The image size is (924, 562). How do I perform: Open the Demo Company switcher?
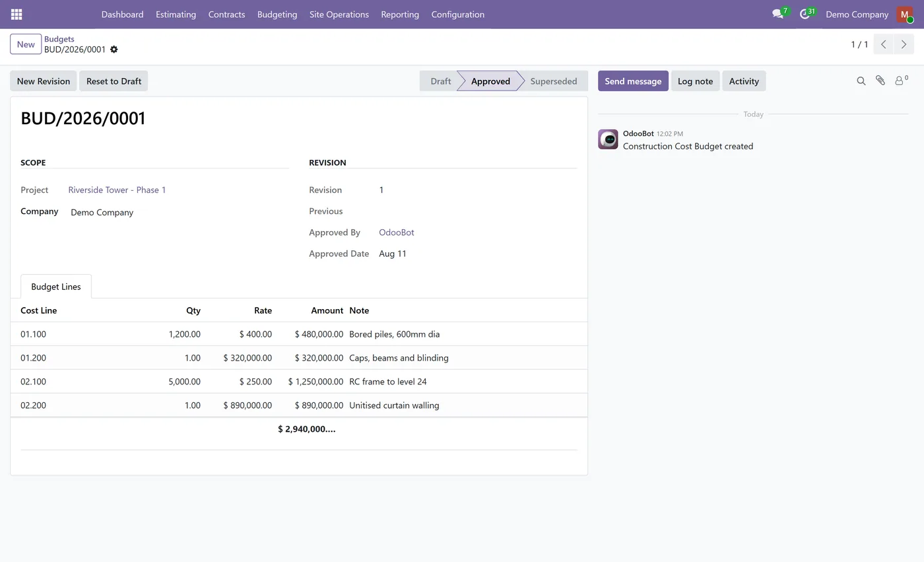[x=857, y=15]
